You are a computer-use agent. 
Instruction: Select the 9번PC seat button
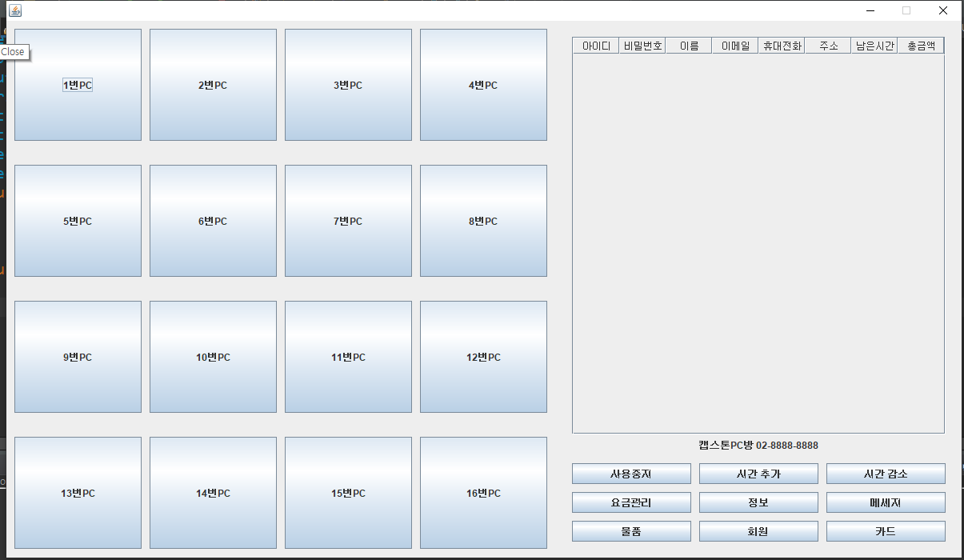pos(78,357)
